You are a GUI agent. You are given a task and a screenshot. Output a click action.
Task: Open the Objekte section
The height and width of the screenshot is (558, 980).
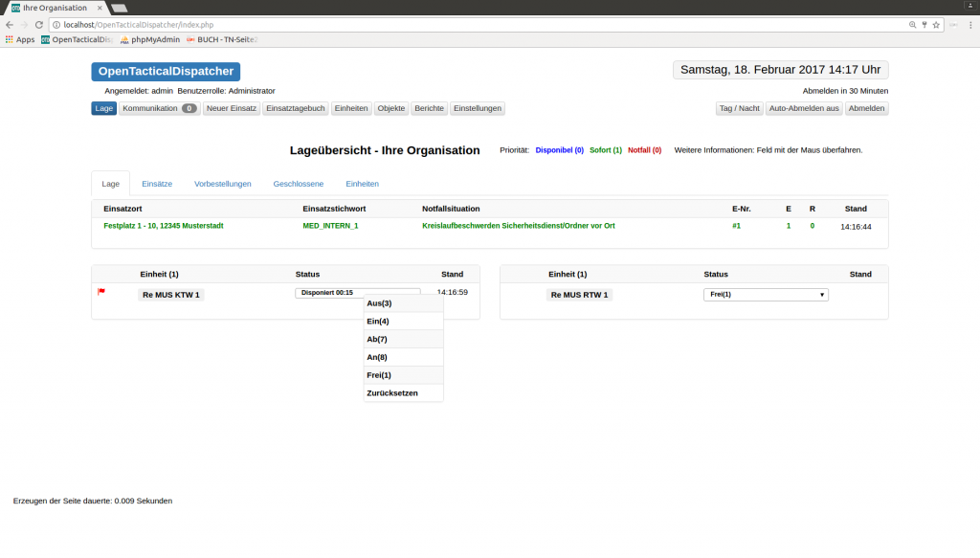pyautogui.click(x=391, y=108)
